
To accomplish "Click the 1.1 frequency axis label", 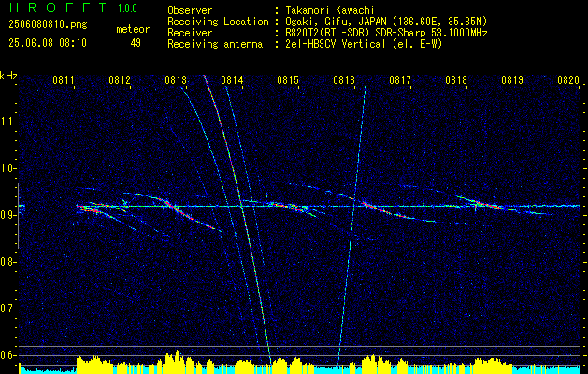I will coord(7,122).
